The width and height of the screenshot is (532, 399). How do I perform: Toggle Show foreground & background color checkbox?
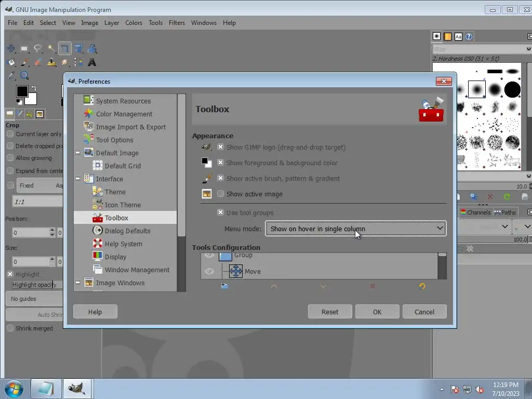point(220,163)
